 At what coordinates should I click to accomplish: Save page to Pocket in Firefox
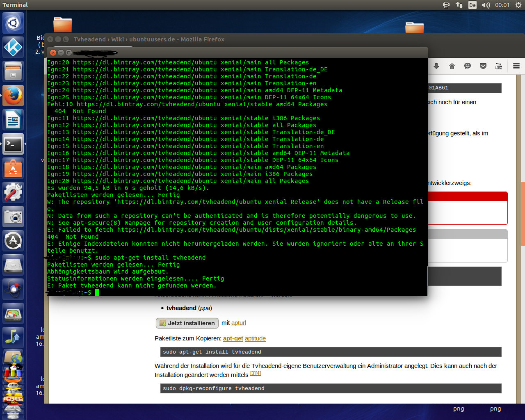[483, 66]
